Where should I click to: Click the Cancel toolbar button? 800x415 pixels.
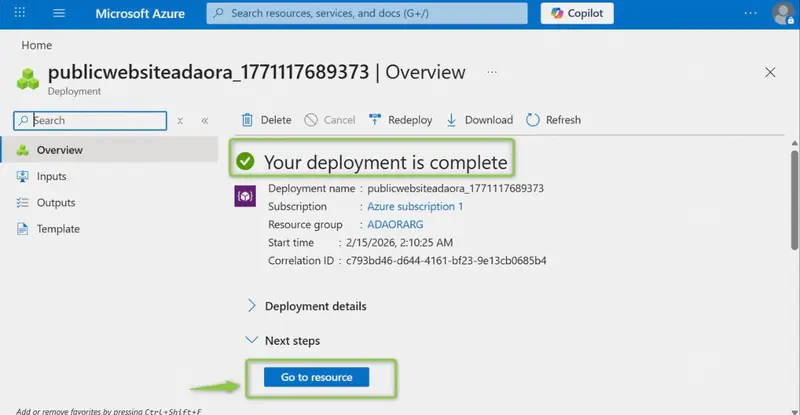pos(330,120)
